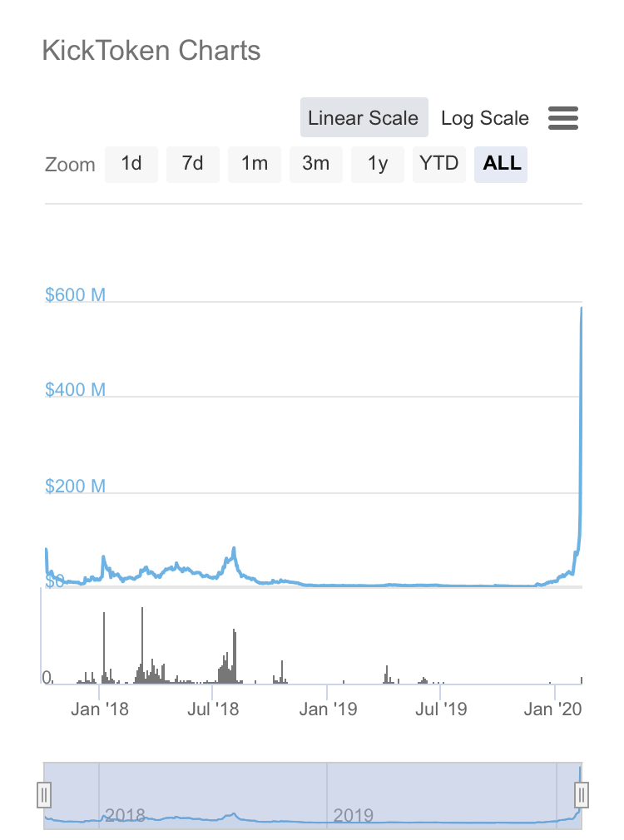The image size is (624, 840).
Task: Grab the left navigator range handle
Action: tap(45, 795)
